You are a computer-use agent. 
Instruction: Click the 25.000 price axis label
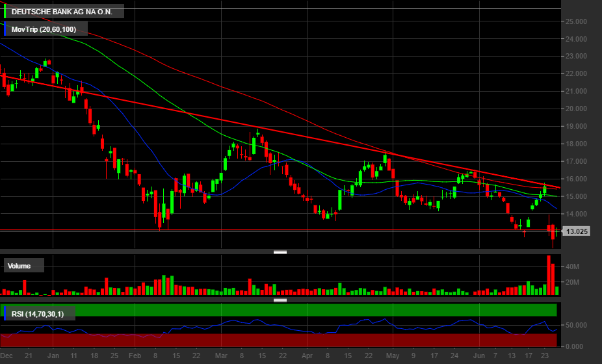pyautogui.click(x=576, y=21)
